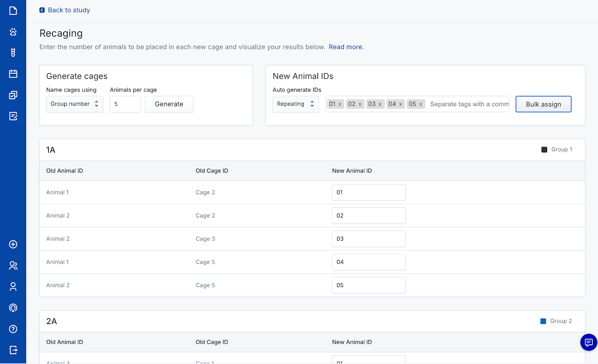Click the plus circle create icon

[x=13, y=244]
